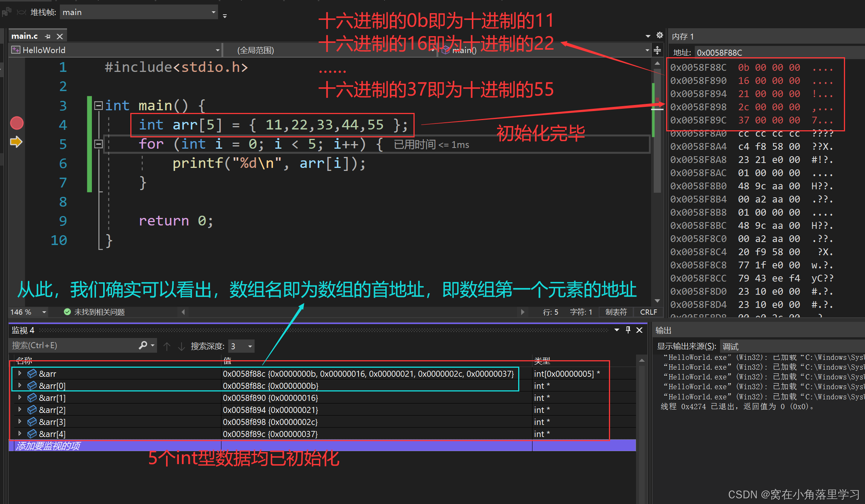Toggle the breakpoint on line 4
The height and width of the screenshot is (504, 865).
pyautogui.click(x=17, y=123)
